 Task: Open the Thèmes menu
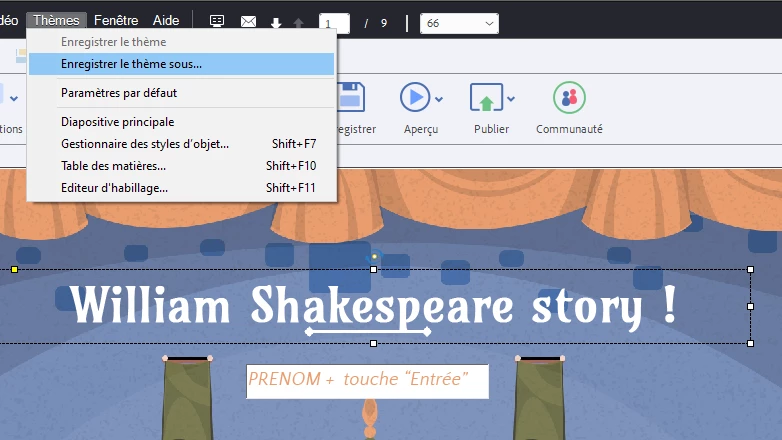pyautogui.click(x=56, y=20)
